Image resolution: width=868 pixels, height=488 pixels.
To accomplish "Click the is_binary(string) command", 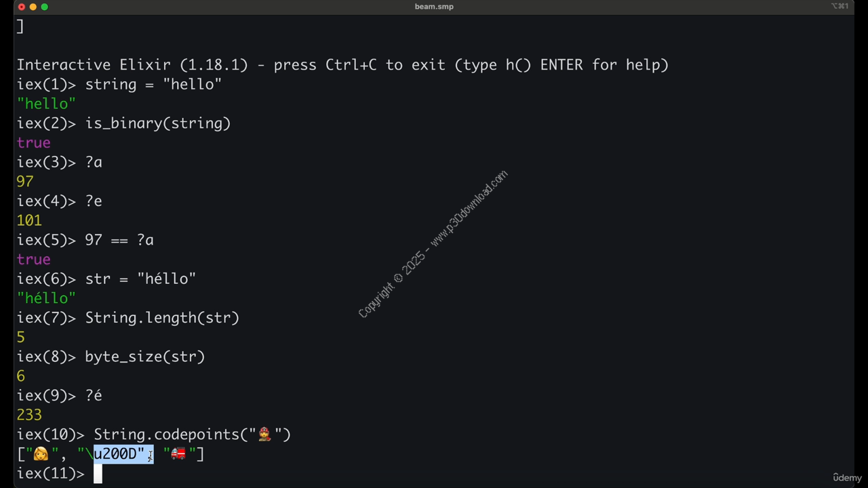I will click(158, 123).
